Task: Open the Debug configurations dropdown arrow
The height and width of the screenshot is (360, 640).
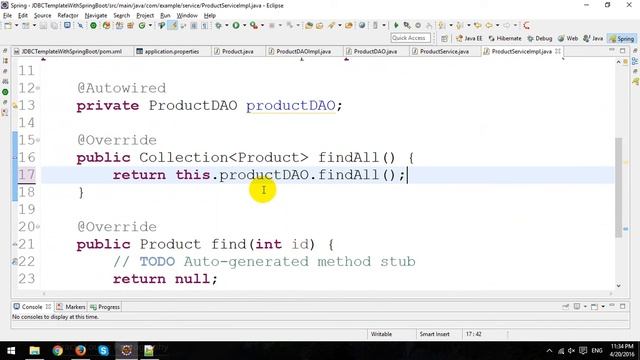Action: (227, 25)
